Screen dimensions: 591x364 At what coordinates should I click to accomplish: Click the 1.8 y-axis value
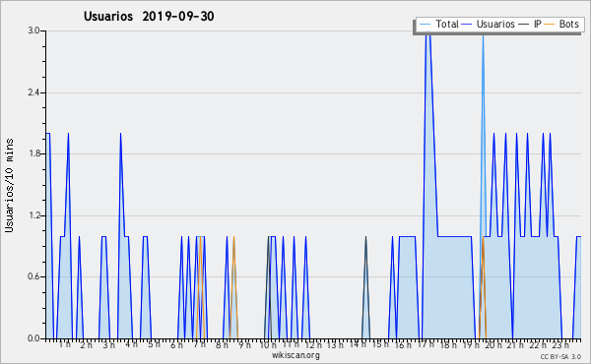[x=33, y=153]
